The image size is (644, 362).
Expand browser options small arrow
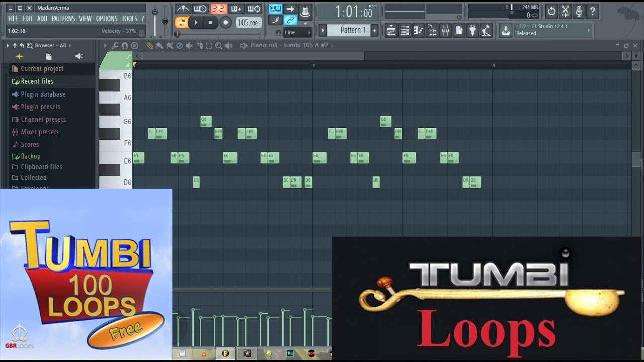[x=8, y=45]
